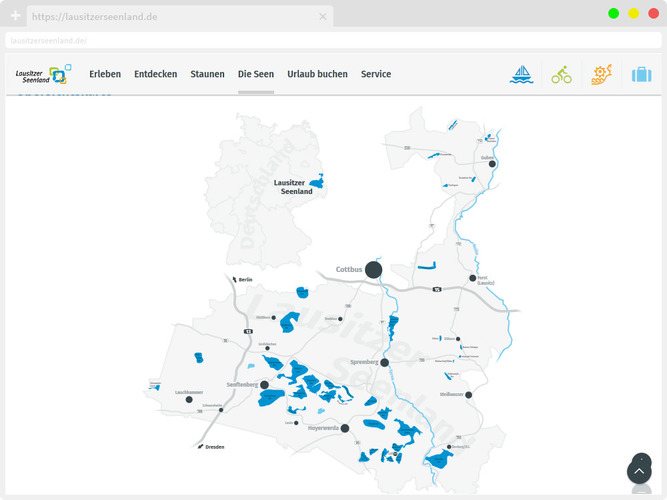The width and height of the screenshot is (667, 500).
Task: Close the lausitzerseenland.de browser tab
Action: click(x=323, y=17)
